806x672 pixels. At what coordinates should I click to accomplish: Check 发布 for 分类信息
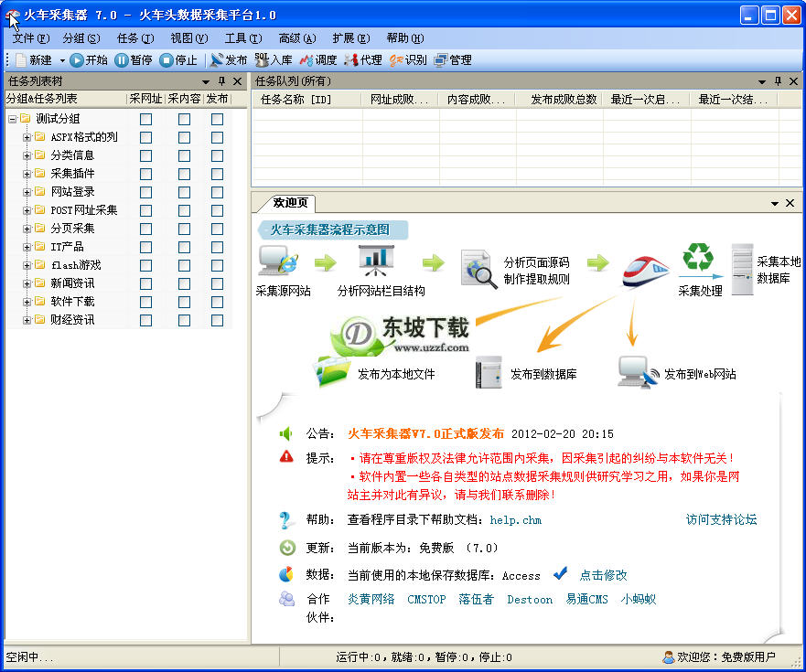(x=218, y=155)
